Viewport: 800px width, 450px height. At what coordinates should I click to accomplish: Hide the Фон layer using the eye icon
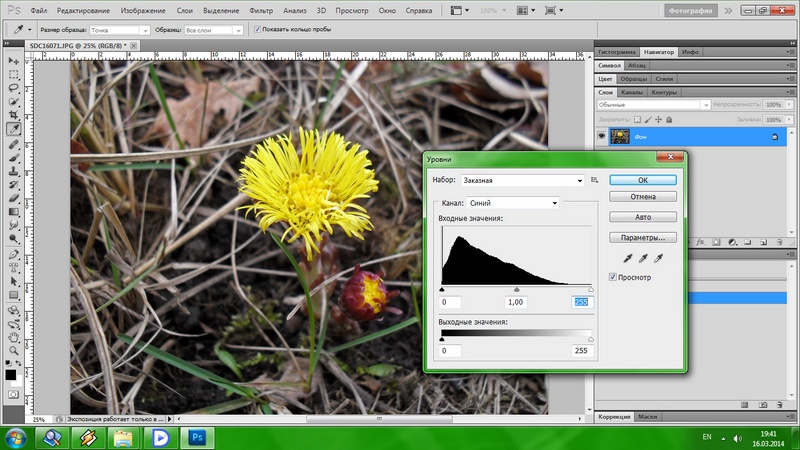(x=602, y=136)
